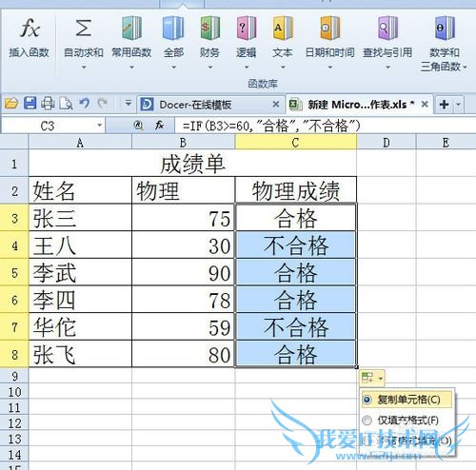Open the Name Box dropdown arrow
Image resolution: width=476 pixels, height=470 pixels.
click(x=100, y=126)
